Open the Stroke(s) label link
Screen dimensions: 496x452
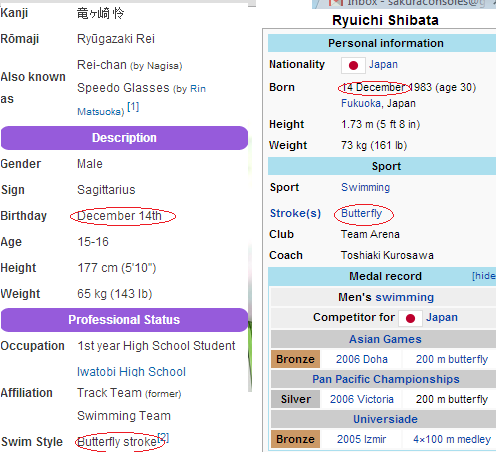point(295,213)
